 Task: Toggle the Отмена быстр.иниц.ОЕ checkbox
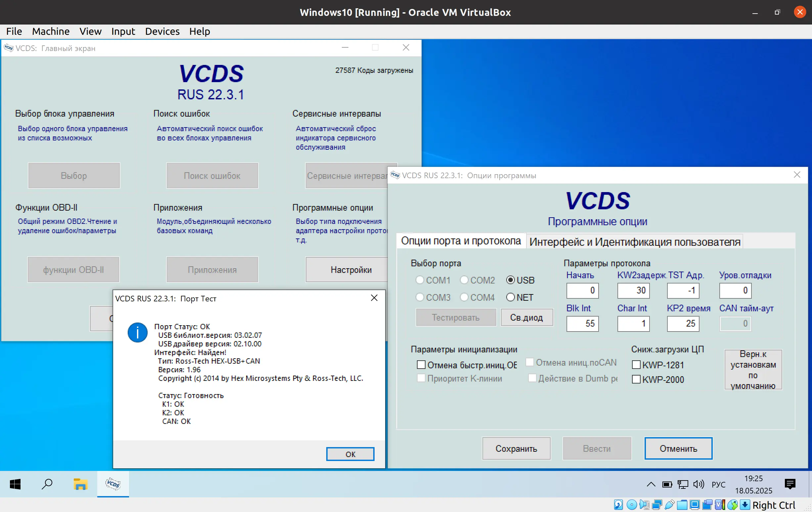[421, 365]
